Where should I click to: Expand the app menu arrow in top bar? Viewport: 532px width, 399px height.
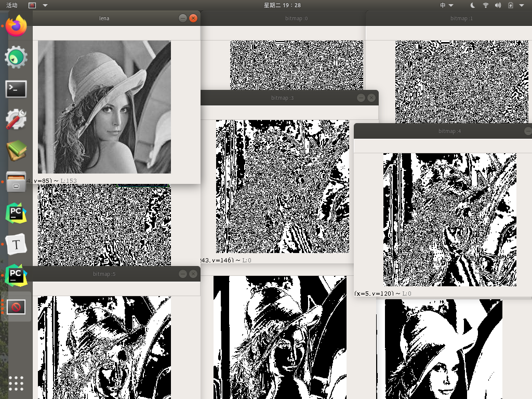tap(45, 5)
